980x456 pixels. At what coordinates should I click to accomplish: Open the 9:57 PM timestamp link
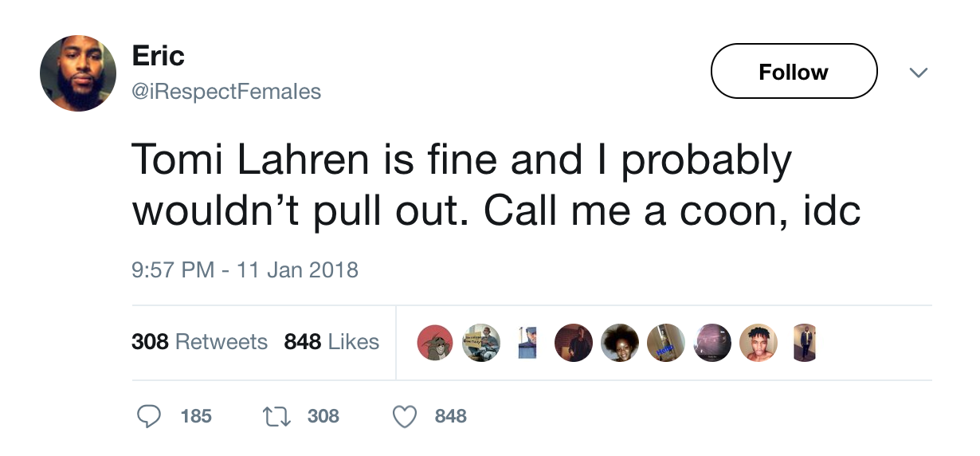click(245, 269)
